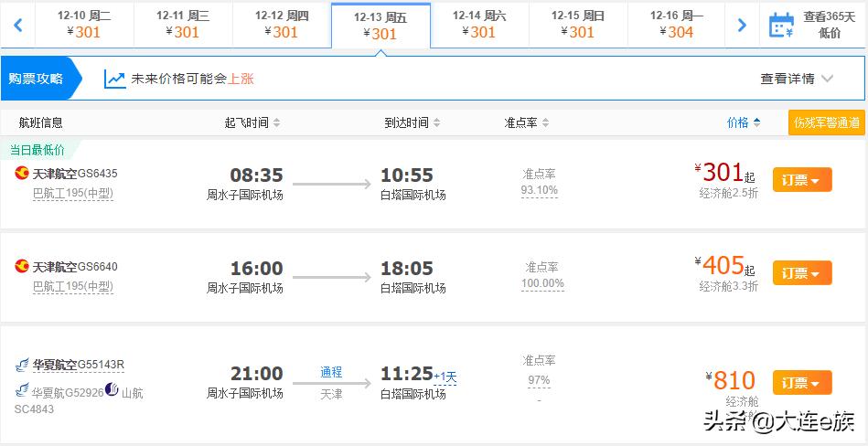Click the ¥810 price
The image size is (868, 446).
(730, 380)
